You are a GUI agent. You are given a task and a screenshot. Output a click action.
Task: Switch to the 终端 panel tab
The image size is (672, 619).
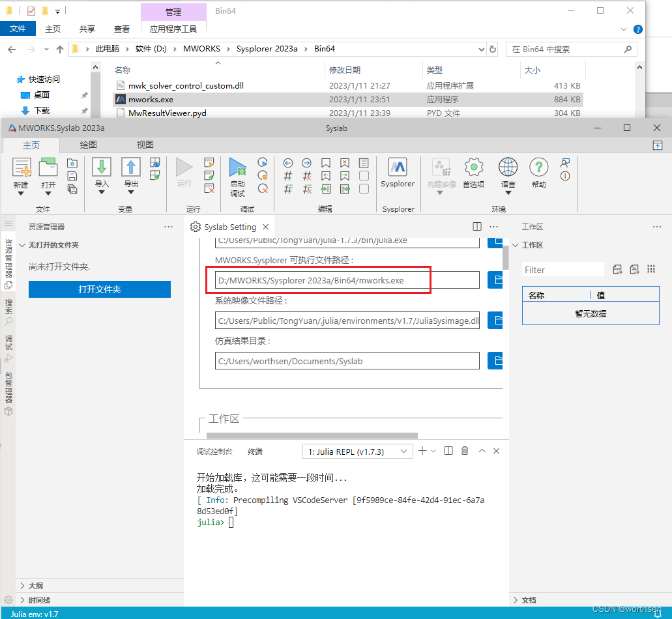point(255,452)
